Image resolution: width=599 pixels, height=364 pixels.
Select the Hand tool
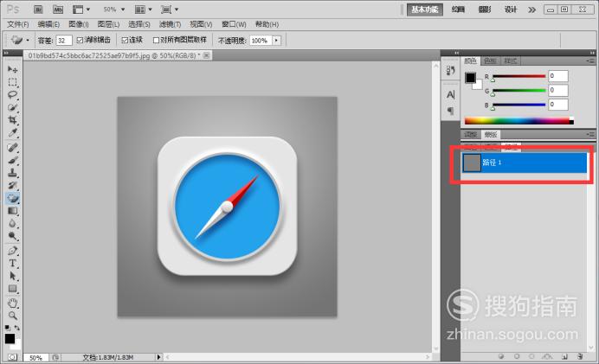coord(13,303)
